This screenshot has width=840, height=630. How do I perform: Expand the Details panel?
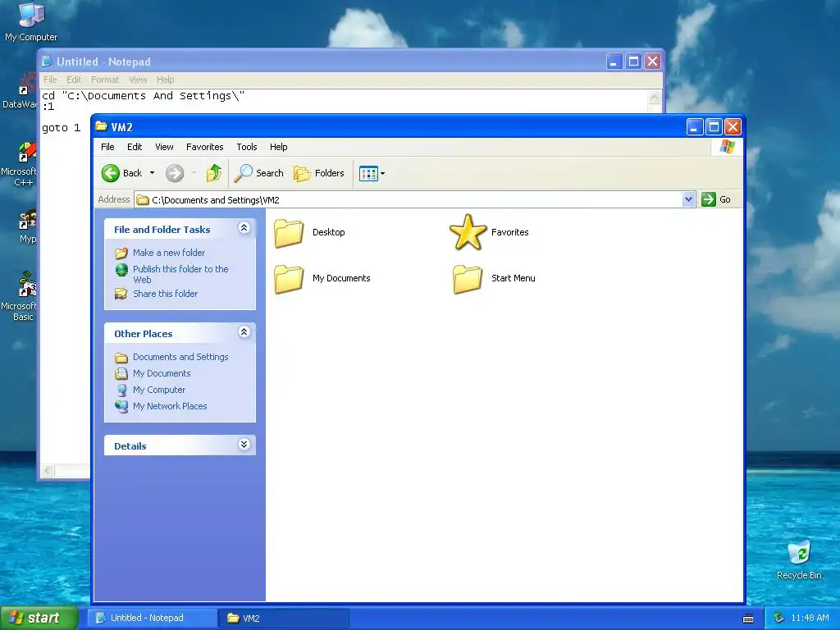244,445
